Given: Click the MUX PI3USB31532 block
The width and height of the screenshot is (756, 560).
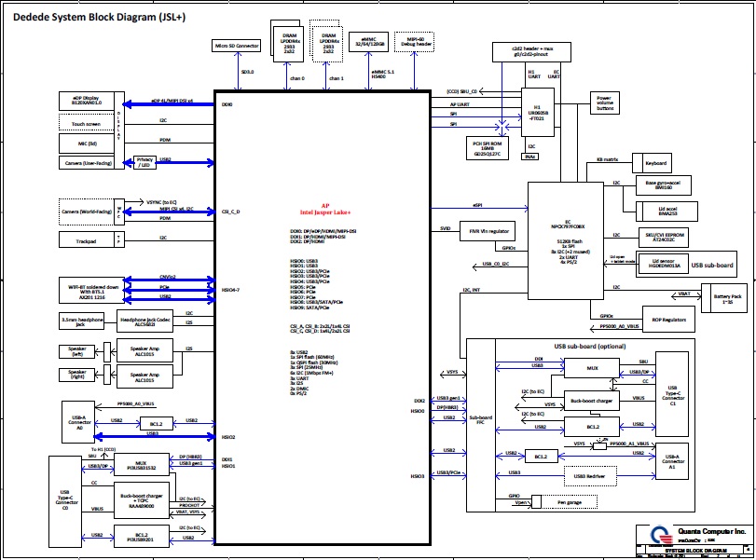Looking at the screenshot, I should pos(142,465).
